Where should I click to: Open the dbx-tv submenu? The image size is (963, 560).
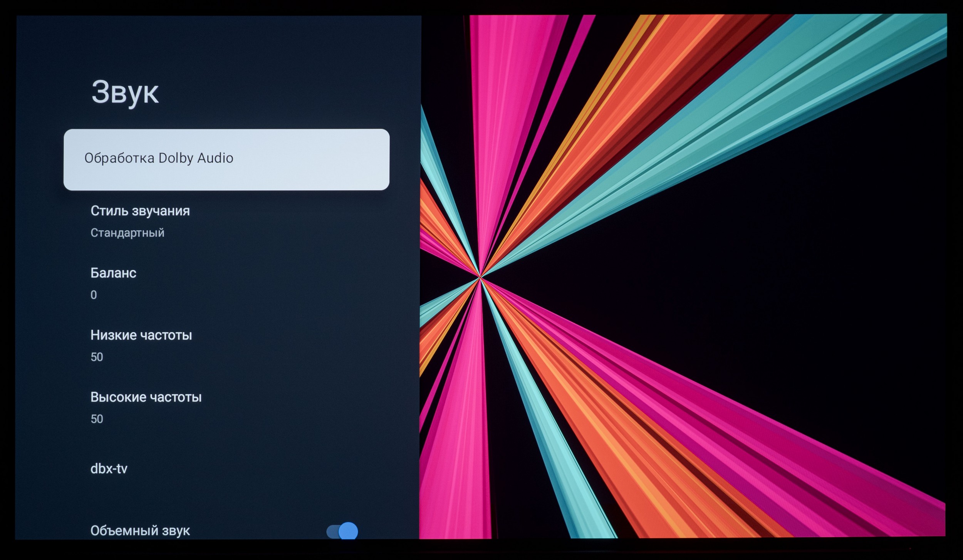coord(109,469)
